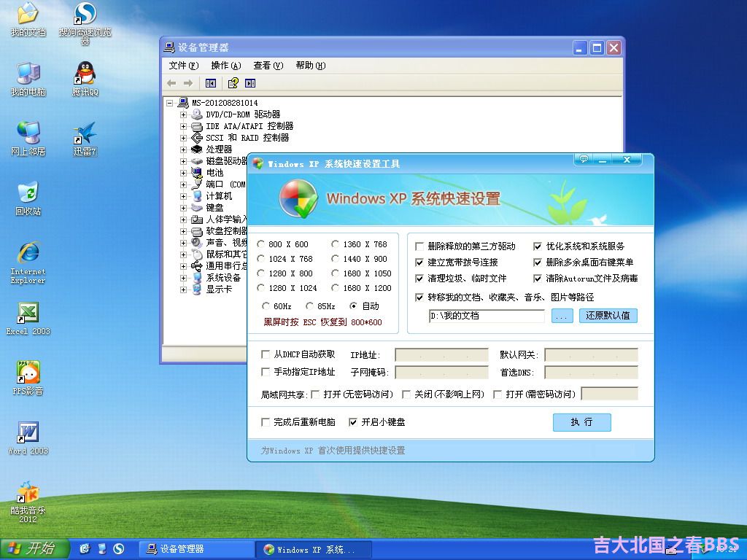The height and width of the screenshot is (560, 747).
Task: Expand the IDE ATA/ATAPI 控制器 node
Action: [x=183, y=126]
